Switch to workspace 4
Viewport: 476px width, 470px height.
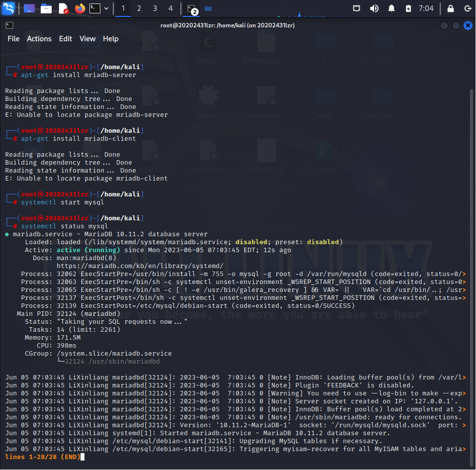(x=170, y=8)
